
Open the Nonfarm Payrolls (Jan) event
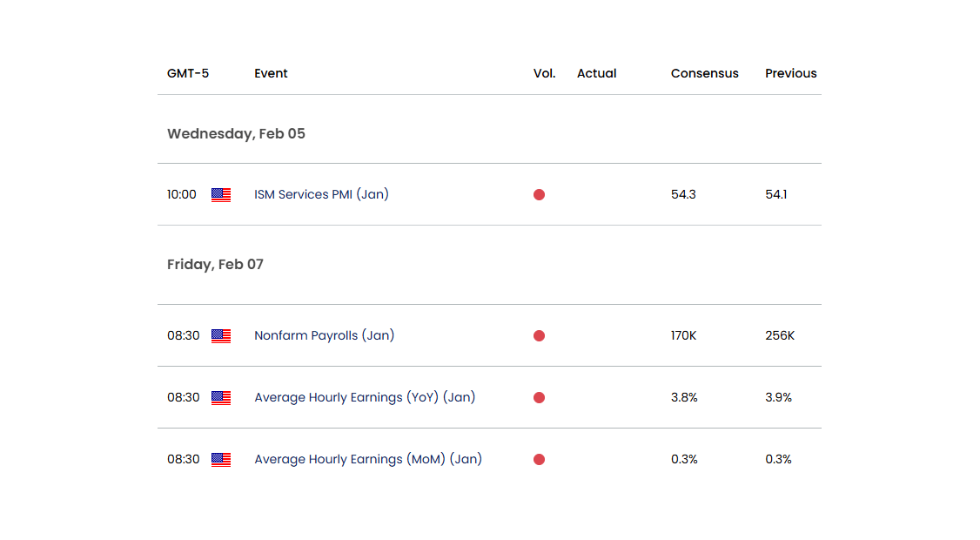[x=324, y=335]
